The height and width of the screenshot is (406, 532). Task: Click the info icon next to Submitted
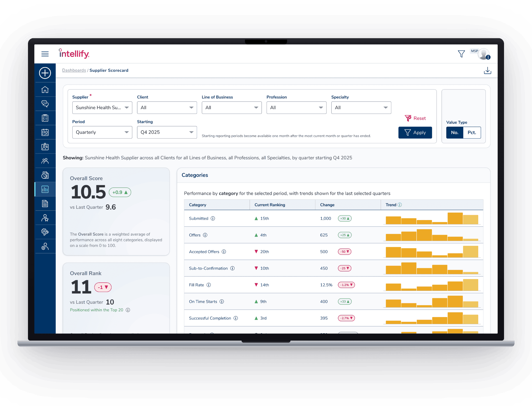(x=213, y=218)
